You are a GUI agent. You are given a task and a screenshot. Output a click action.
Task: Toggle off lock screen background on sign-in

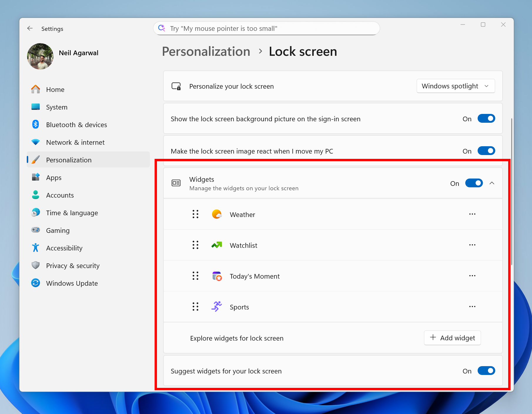pyautogui.click(x=486, y=119)
